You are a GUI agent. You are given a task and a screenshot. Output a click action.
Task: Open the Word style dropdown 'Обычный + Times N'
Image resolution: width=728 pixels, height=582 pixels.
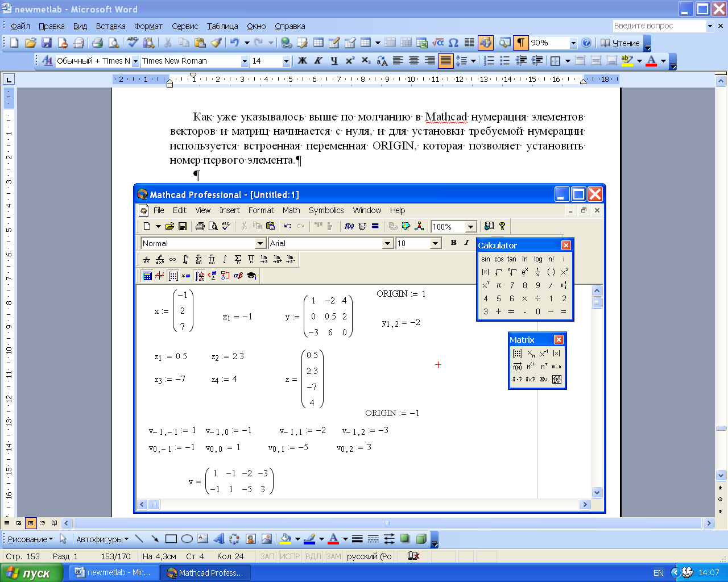[x=135, y=61]
